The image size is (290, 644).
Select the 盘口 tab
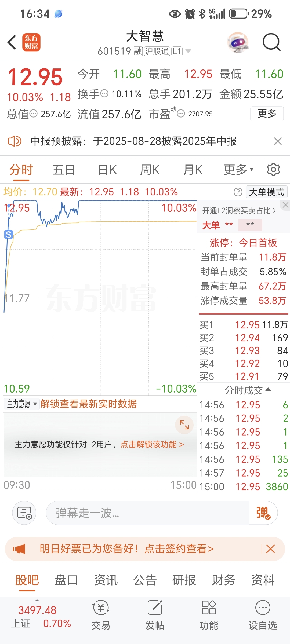coord(66,580)
